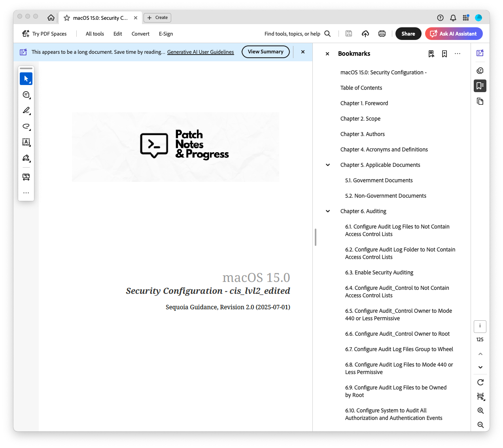
Task: Open 6.7. Audit Log Files Group to Wheel
Action: click(x=399, y=349)
